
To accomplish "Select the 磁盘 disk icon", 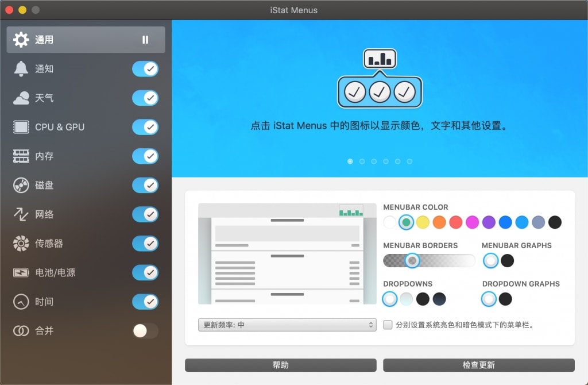I will [x=21, y=186].
